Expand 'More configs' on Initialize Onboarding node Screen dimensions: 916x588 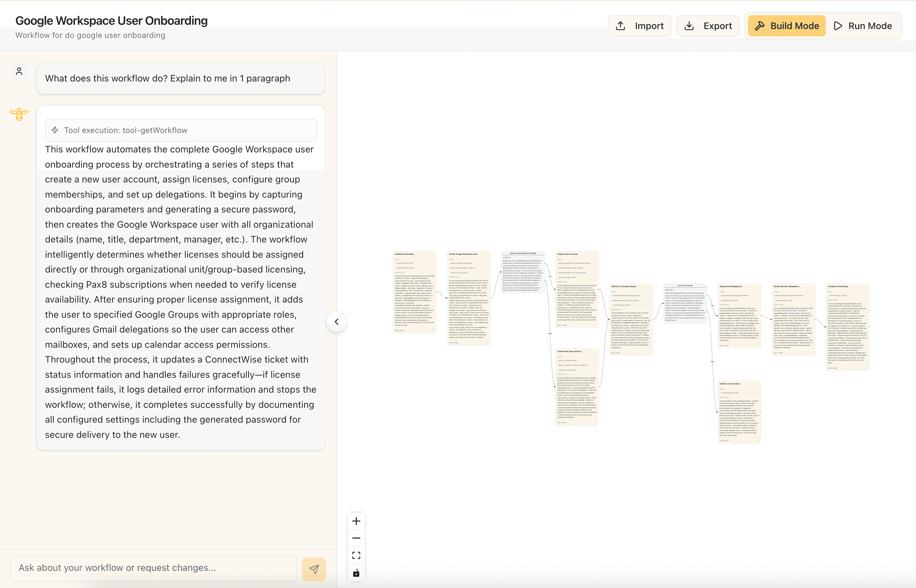pyautogui.click(x=414, y=330)
